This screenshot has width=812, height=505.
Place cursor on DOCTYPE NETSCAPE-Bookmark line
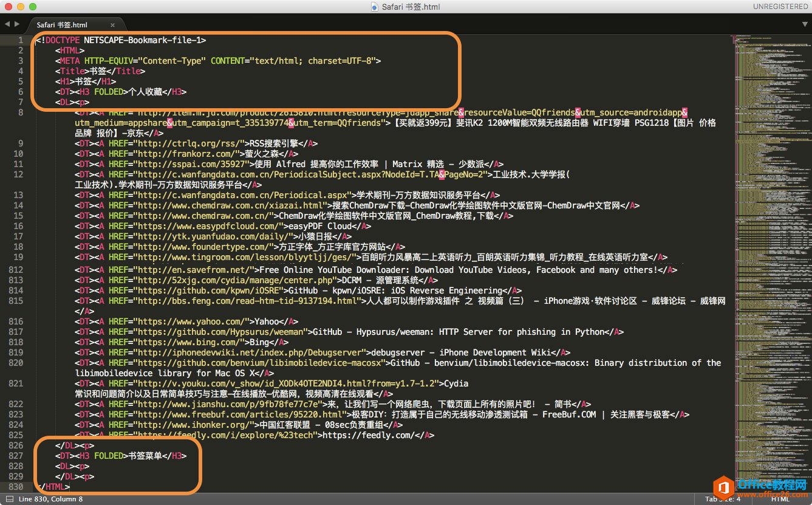pyautogui.click(x=121, y=40)
